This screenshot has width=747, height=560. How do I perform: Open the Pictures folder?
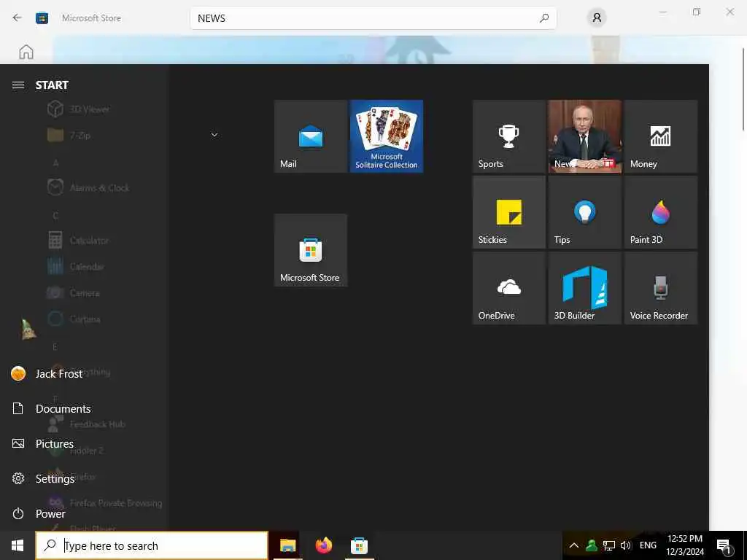85,444
